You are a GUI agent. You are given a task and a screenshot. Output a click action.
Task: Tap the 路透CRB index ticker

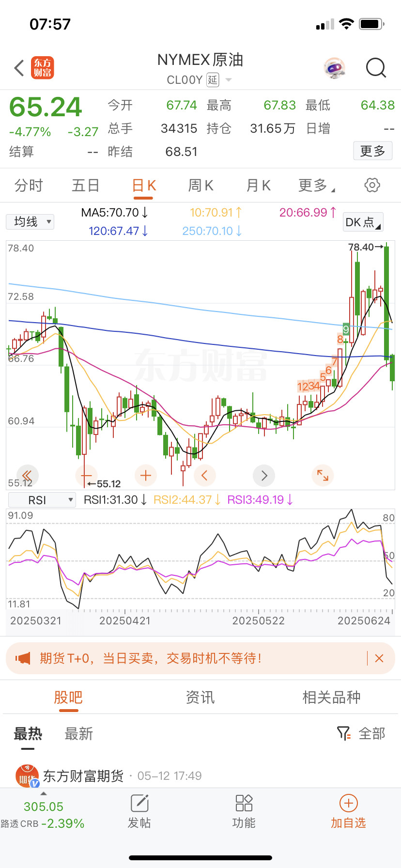[43, 815]
